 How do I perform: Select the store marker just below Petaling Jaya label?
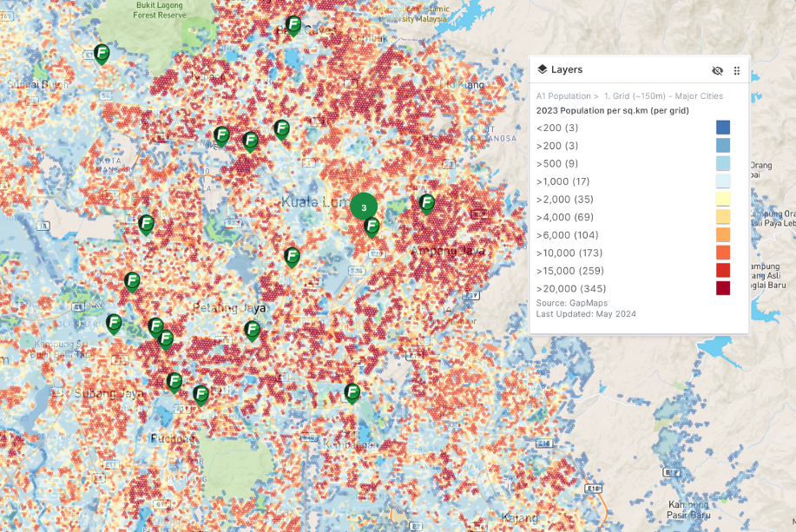coord(252,330)
